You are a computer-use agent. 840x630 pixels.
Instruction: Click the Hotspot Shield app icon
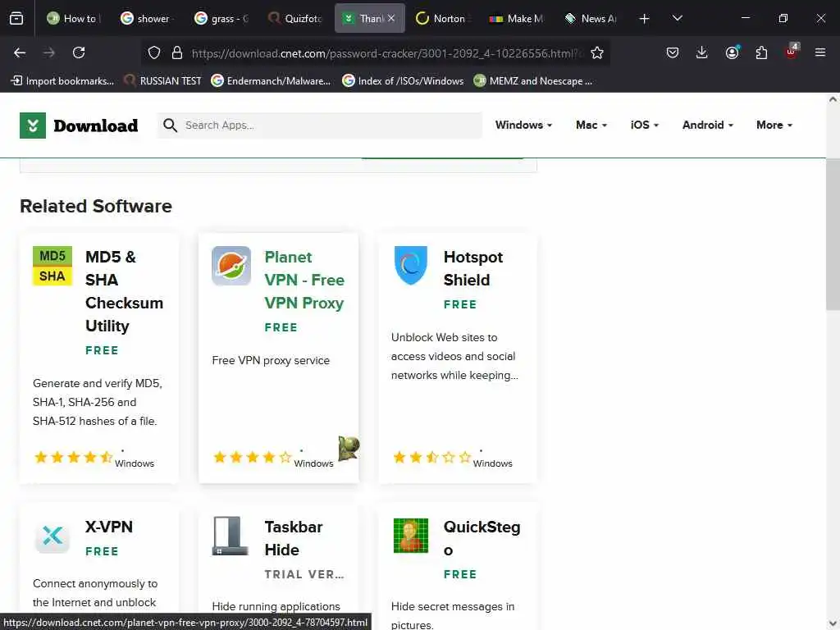pyautogui.click(x=410, y=266)
